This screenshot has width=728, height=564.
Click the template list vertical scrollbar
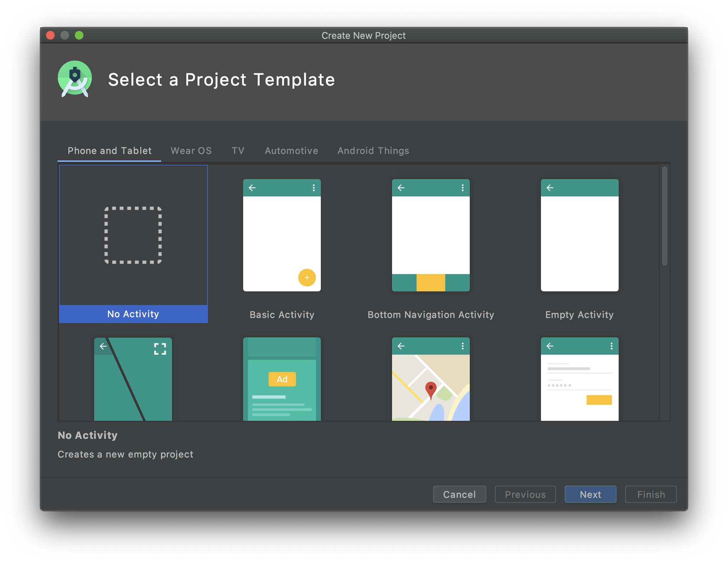point(664,216)
